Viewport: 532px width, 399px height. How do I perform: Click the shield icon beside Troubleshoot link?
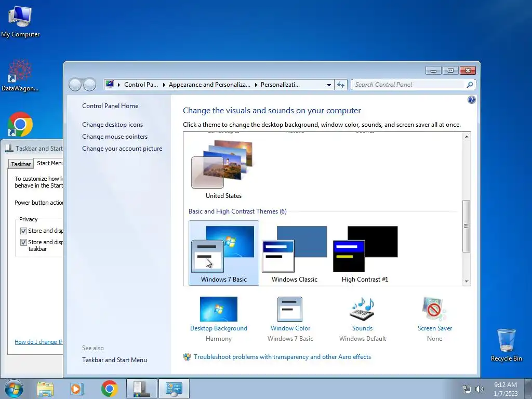[187, 357]
